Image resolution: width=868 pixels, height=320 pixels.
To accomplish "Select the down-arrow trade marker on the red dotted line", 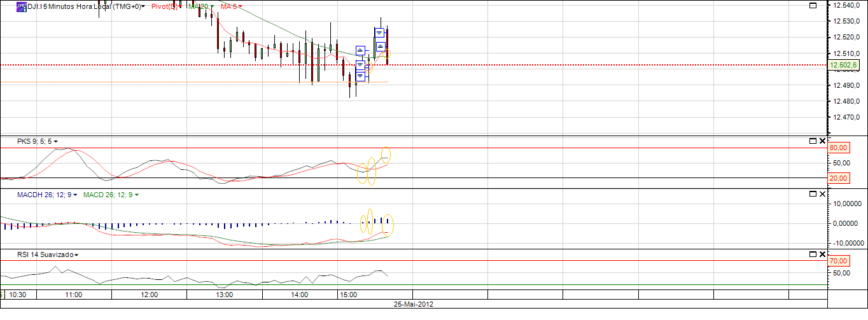I will coord(360,65).
